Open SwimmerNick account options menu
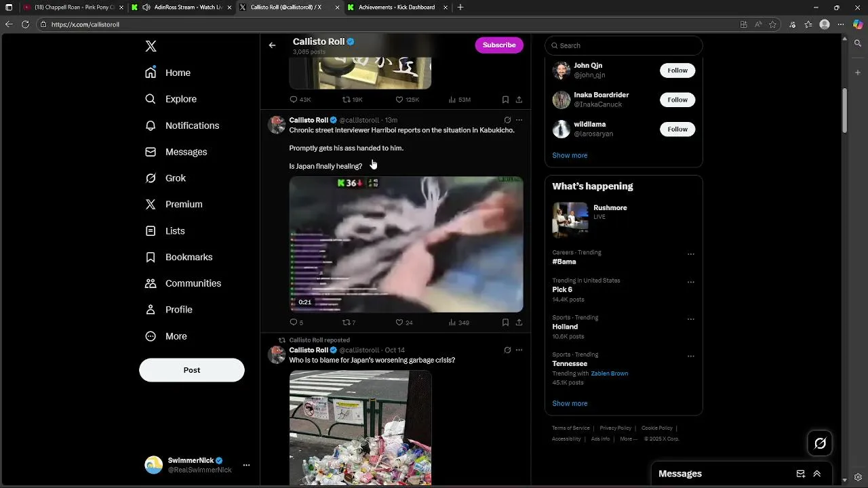 pyautogui.click(x=246, y=465)
